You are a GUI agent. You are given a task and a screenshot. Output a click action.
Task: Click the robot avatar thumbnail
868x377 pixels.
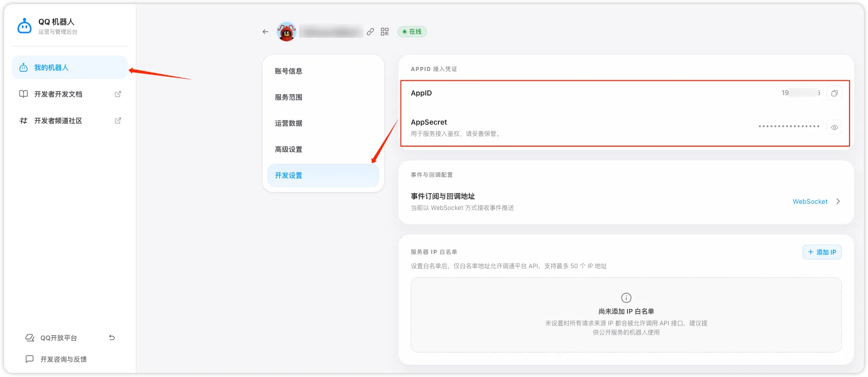tap(287, 32)
